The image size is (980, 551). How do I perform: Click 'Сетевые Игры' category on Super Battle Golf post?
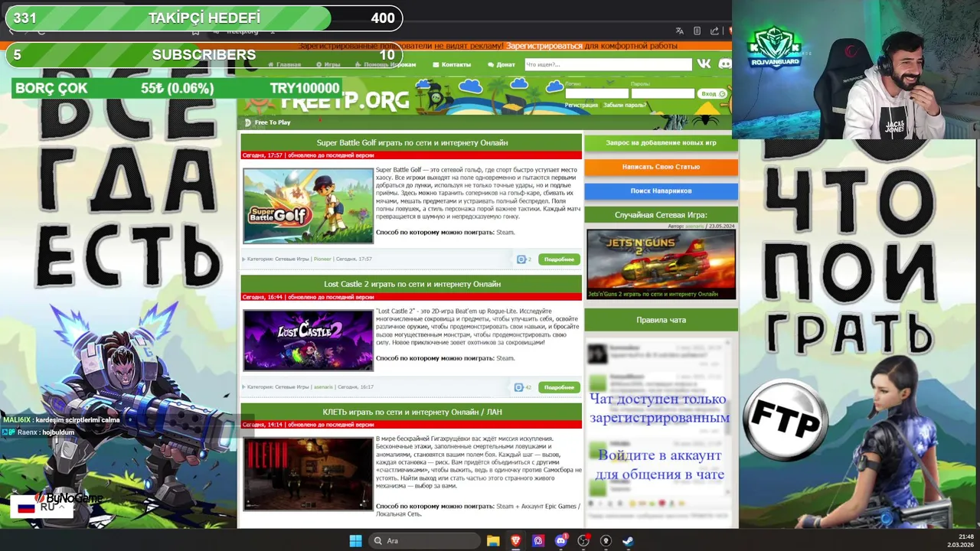click(292, 259)
